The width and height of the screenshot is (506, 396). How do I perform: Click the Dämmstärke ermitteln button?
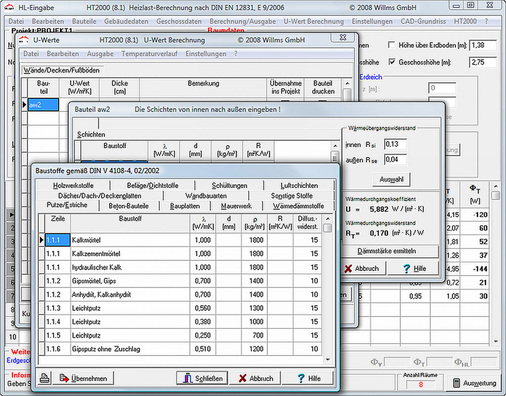pyautogui.click(x=387, y=251)
